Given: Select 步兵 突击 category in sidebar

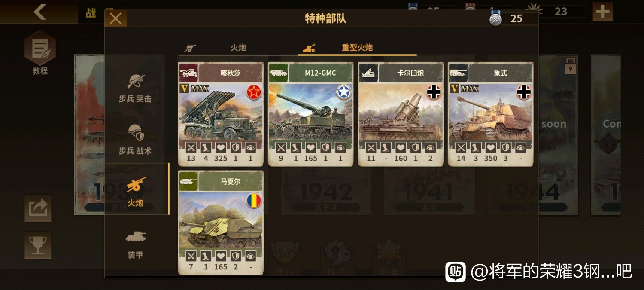Looking at the screenshot, I should click(x=135, y=88).
